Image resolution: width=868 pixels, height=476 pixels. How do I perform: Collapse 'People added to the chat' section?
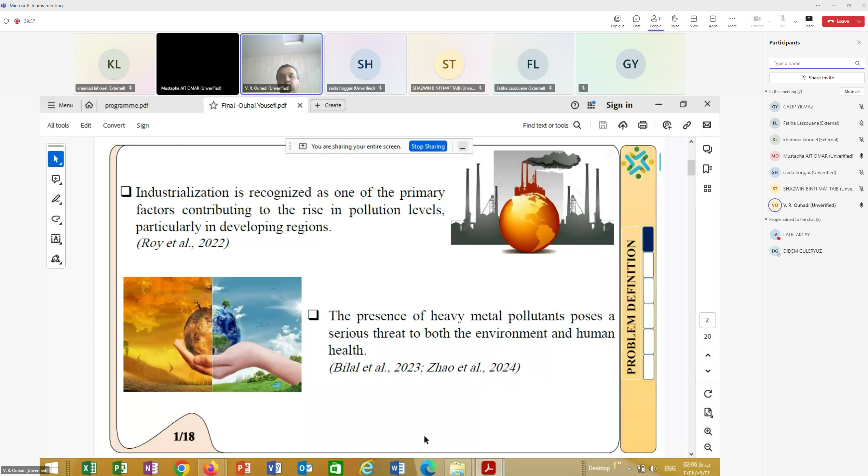[x=766, y=220]
